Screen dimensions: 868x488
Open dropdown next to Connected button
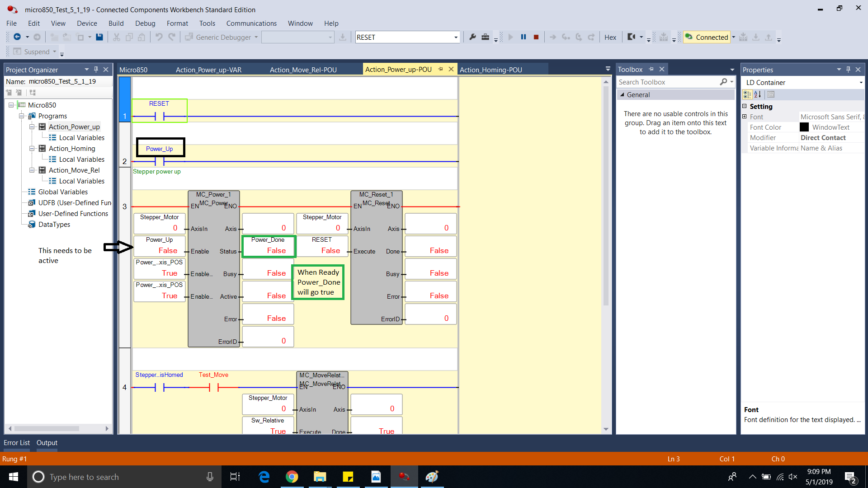point(733,37)
